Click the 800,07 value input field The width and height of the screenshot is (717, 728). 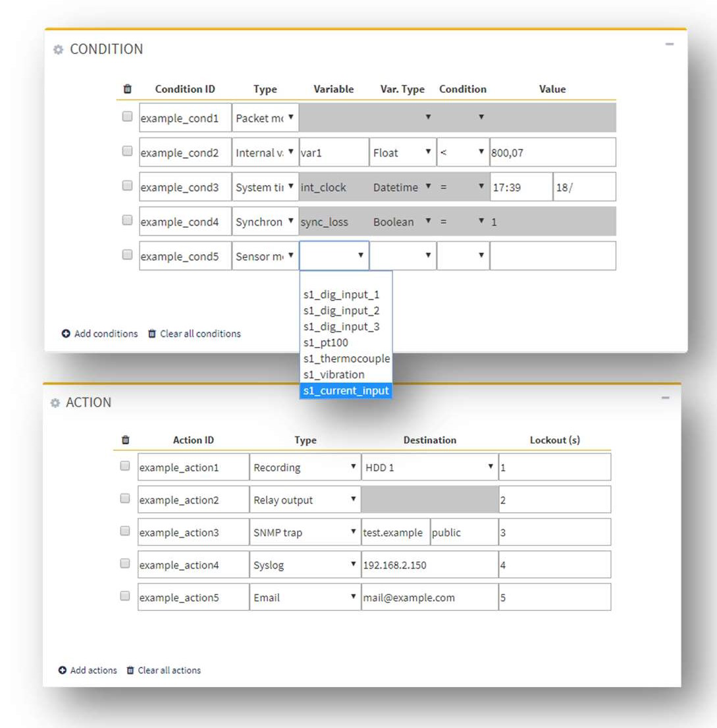[x=552, y=153]
